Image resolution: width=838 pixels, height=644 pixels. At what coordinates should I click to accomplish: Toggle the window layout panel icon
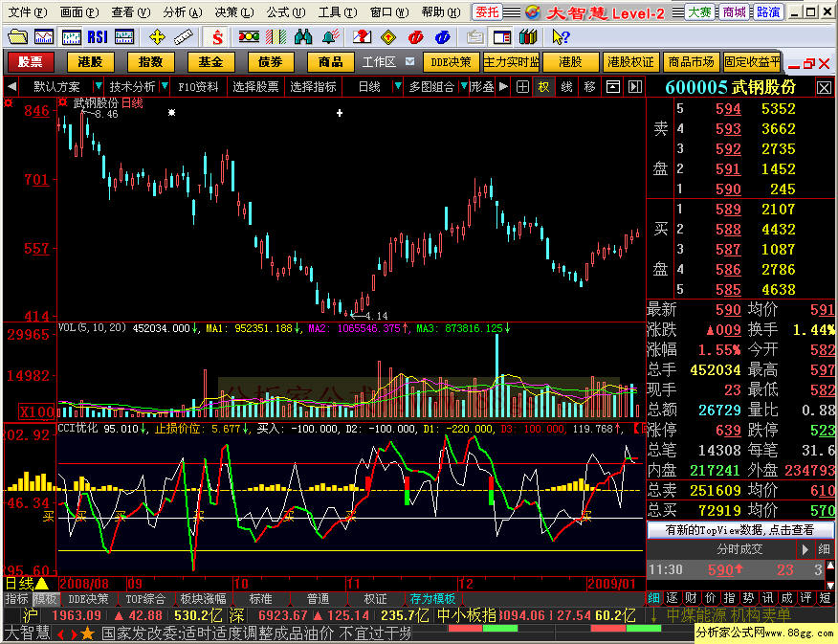click(502, 37)
